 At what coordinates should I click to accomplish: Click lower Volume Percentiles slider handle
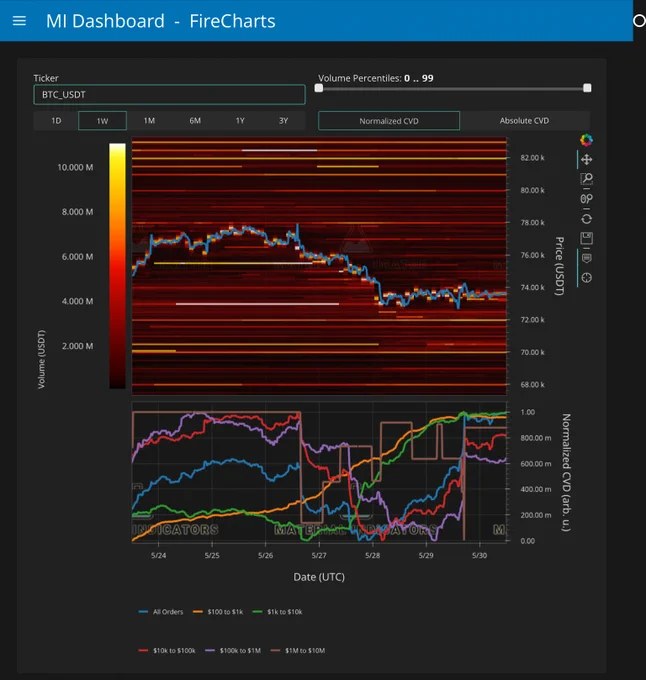click(x=319, y=88)
